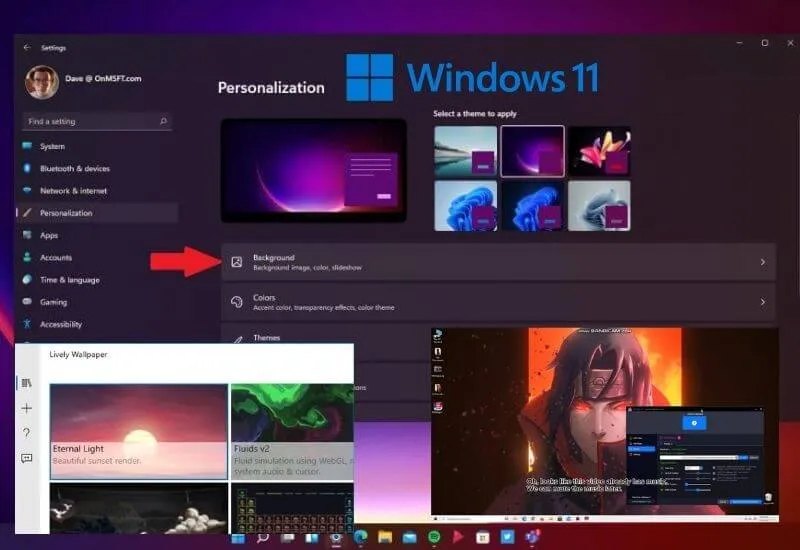Select the periodic table wallpaper in Lively
This screenshot has width=800, height=550.
click(x=292, y=508)
